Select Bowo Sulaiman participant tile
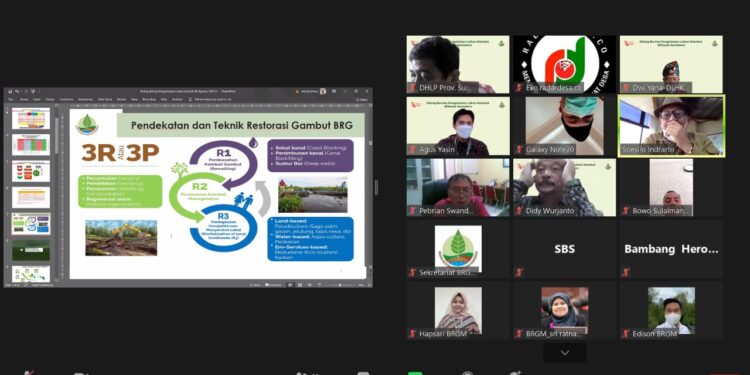 [671, 188]
